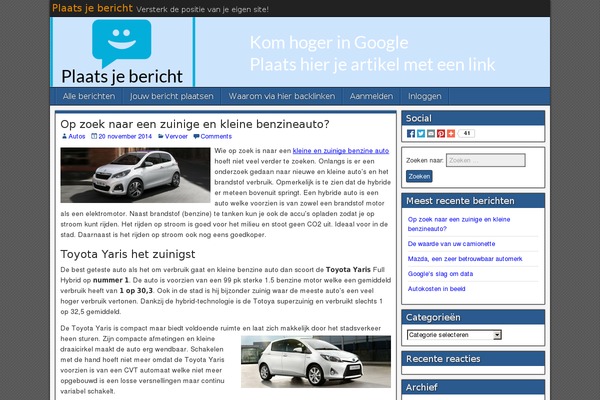Share on Pinterest icon in Social widget
The image size is (600, 400).
click(441, 134)
